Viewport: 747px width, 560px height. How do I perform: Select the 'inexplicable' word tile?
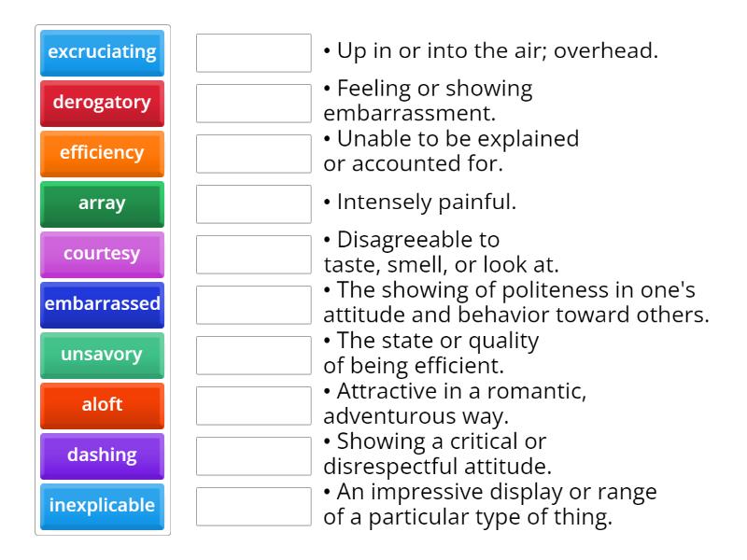[x=102, y=506]
